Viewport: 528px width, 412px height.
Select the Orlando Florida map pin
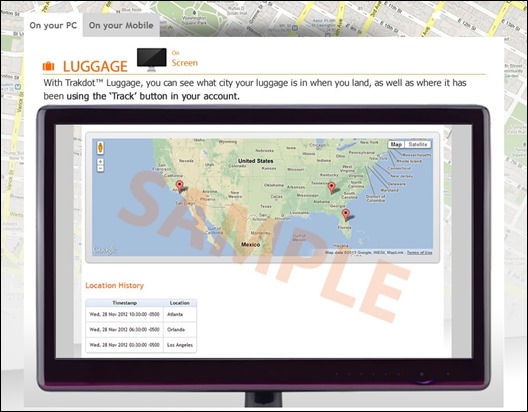point(346,215)
